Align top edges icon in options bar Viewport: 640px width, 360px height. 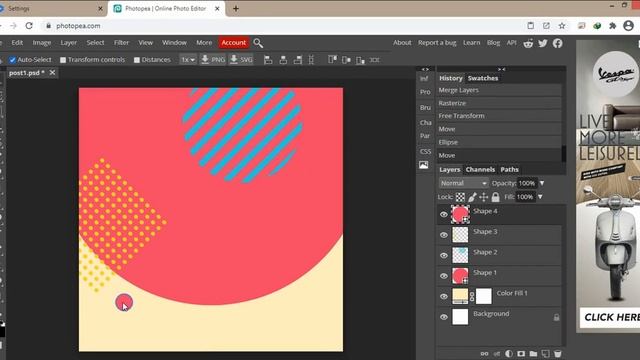click(x=332, y=60)
